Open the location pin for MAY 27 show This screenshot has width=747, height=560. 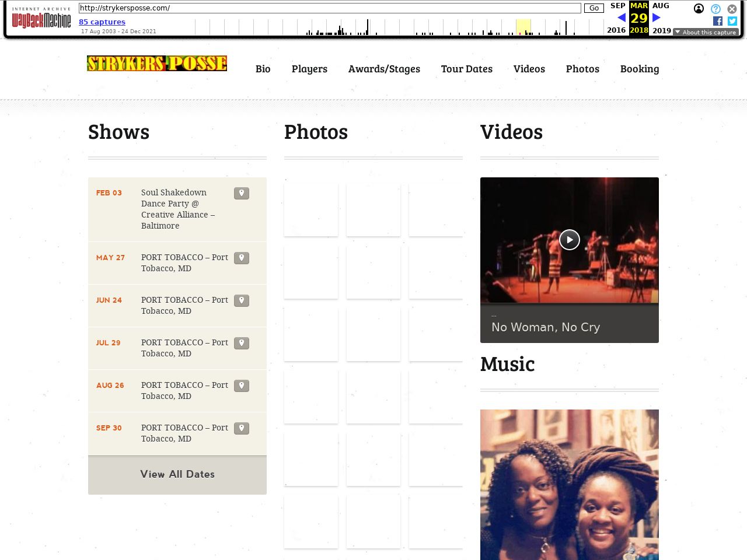click(x=242, y=258)
